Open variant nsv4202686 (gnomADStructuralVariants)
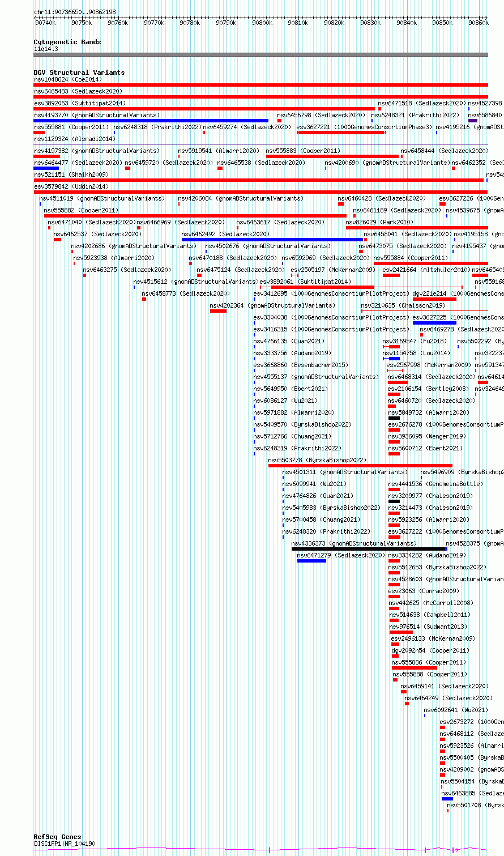 (134, 246)
